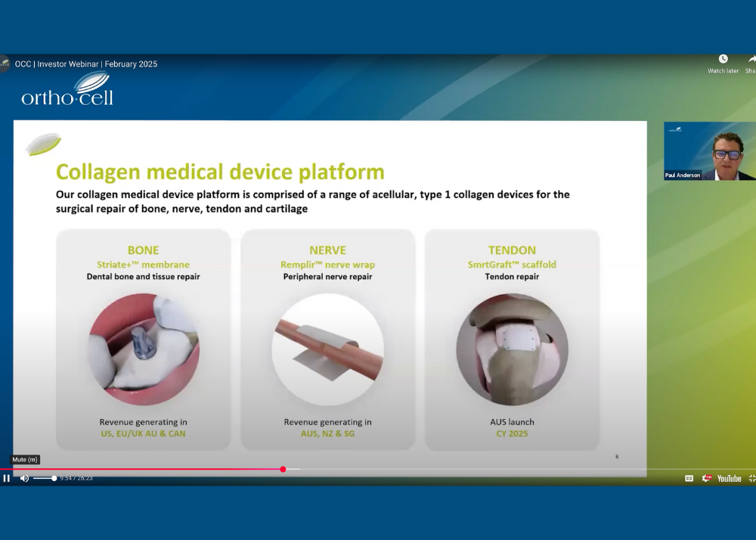Open the video on YouTube via the logo

pos(729,478)
